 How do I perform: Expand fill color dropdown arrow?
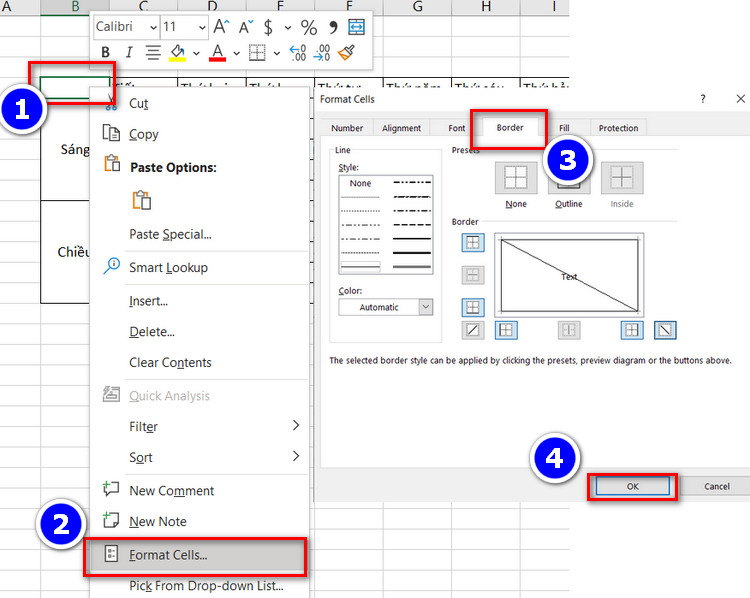point(196,53)
